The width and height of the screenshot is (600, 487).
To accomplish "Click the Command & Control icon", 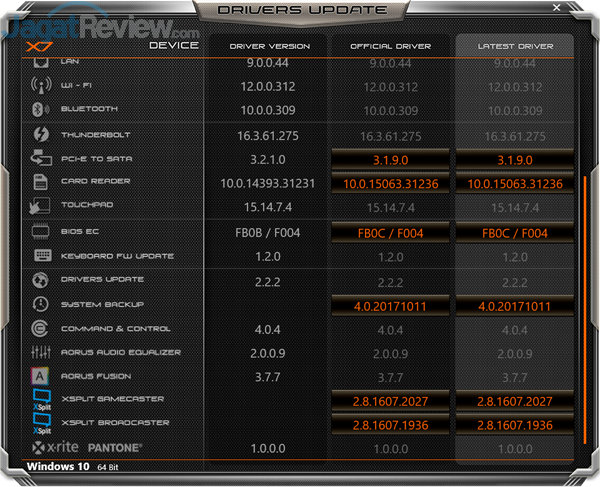I will pyautogui.click(x=41, y=329).
